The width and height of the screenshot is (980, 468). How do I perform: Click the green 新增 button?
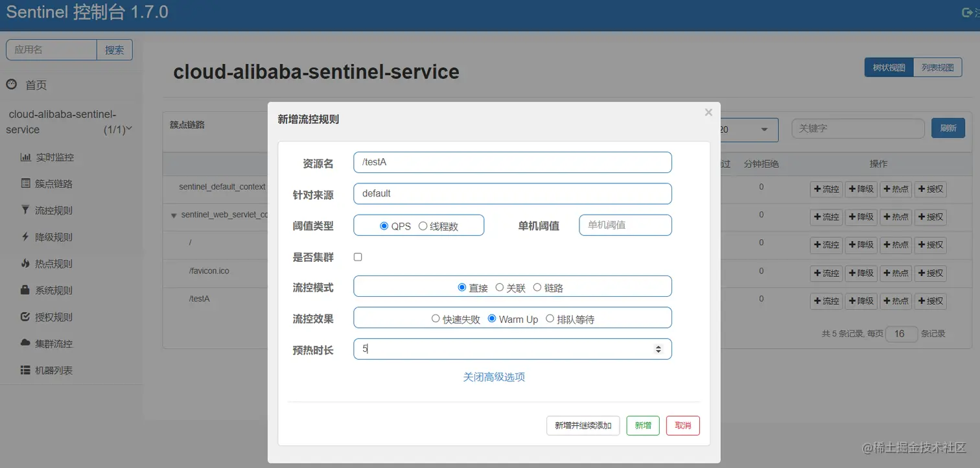pyautogui.click(x=643, y=425)
